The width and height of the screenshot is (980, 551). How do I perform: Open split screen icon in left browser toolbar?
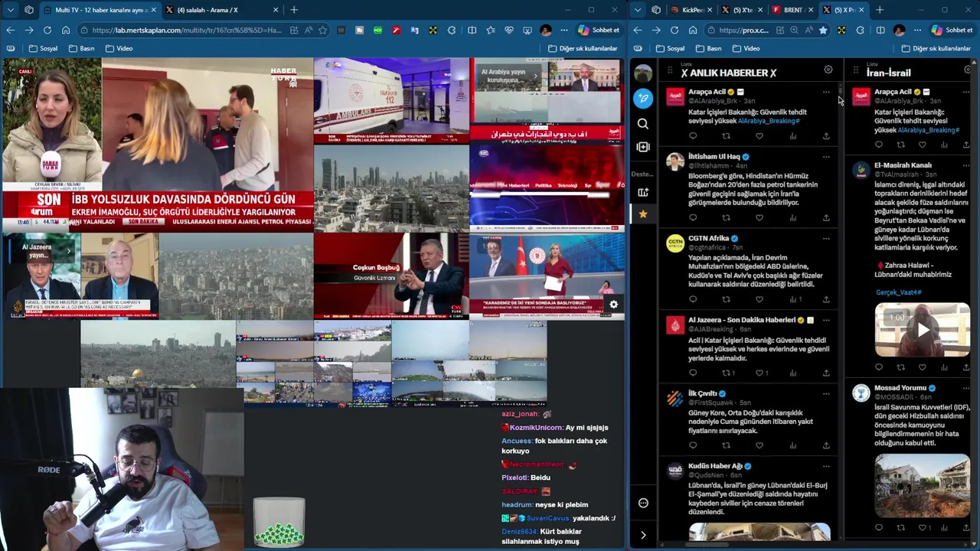click(472, 30)
